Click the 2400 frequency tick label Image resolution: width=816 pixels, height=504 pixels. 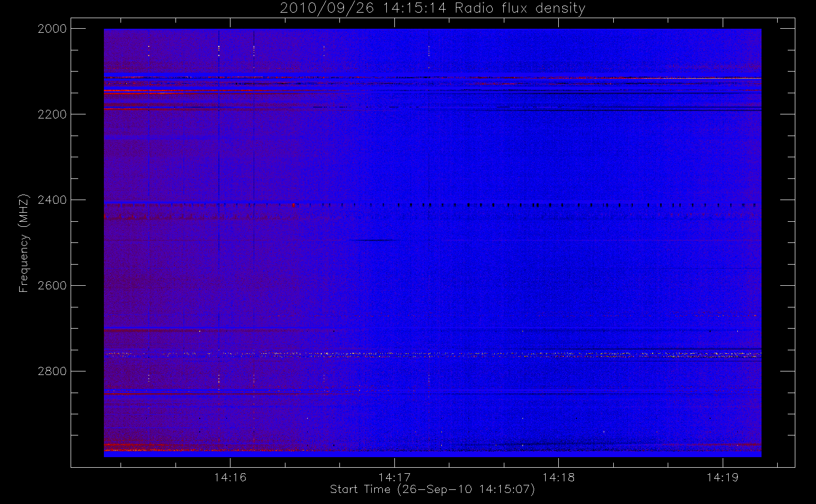coord(52,200)
